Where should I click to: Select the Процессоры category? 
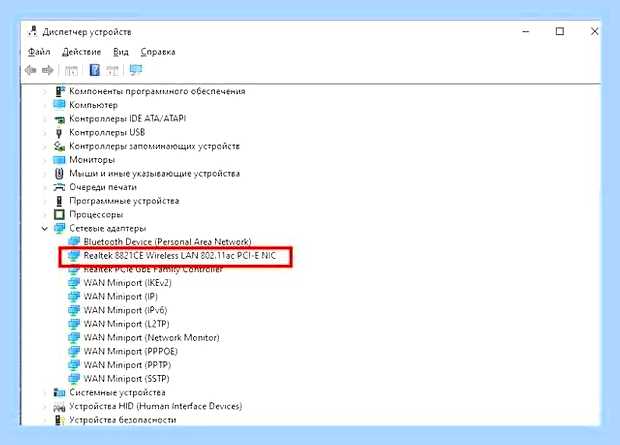tap(96, 214)
